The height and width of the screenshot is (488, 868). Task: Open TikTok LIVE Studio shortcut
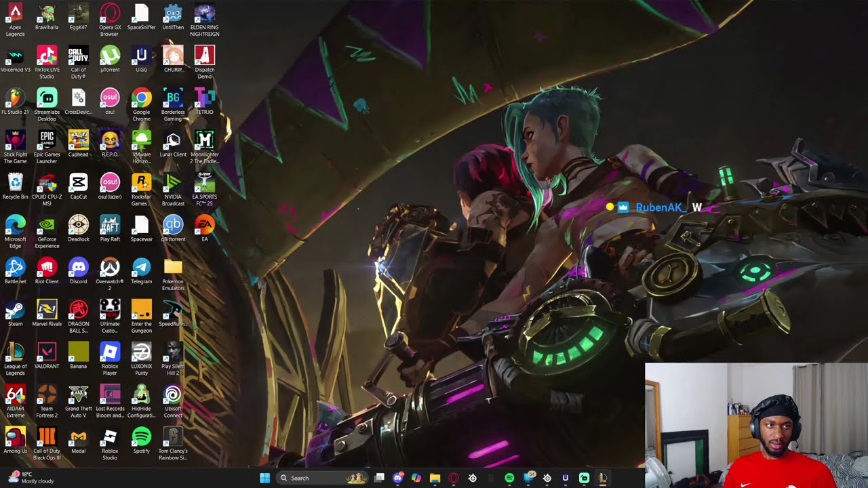click(47, 62)
